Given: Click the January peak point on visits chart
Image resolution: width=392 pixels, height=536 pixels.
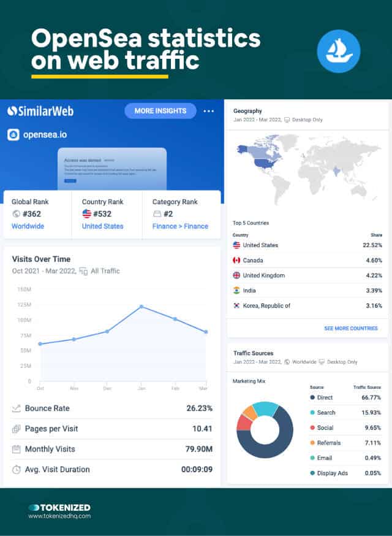Looking at the screenshot, I should coord(141,307).
